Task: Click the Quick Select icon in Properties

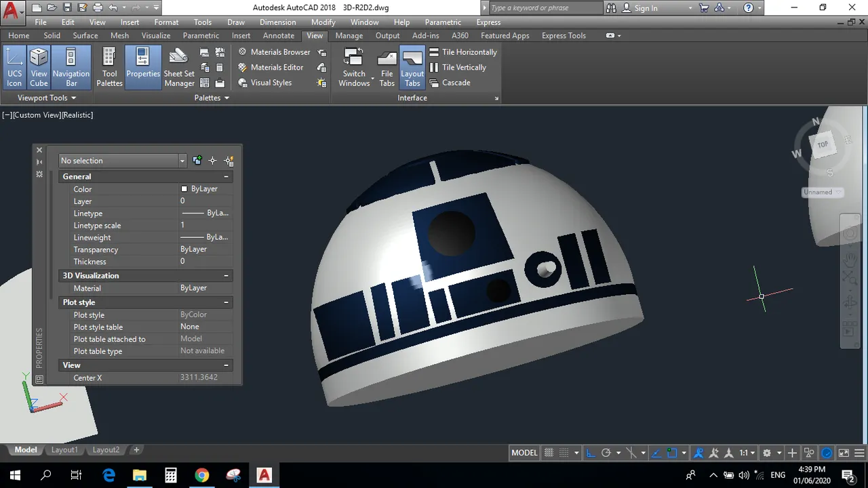Action: click(x=229, y=161)
